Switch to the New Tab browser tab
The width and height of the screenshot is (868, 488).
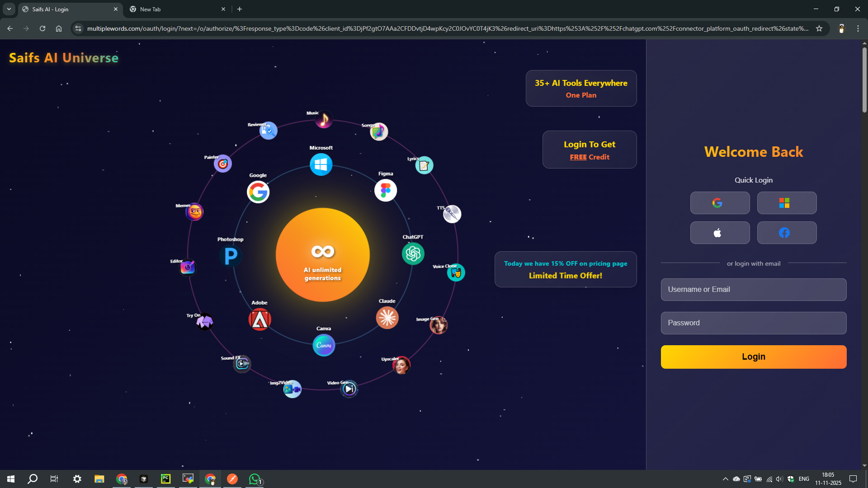(177, 9)
